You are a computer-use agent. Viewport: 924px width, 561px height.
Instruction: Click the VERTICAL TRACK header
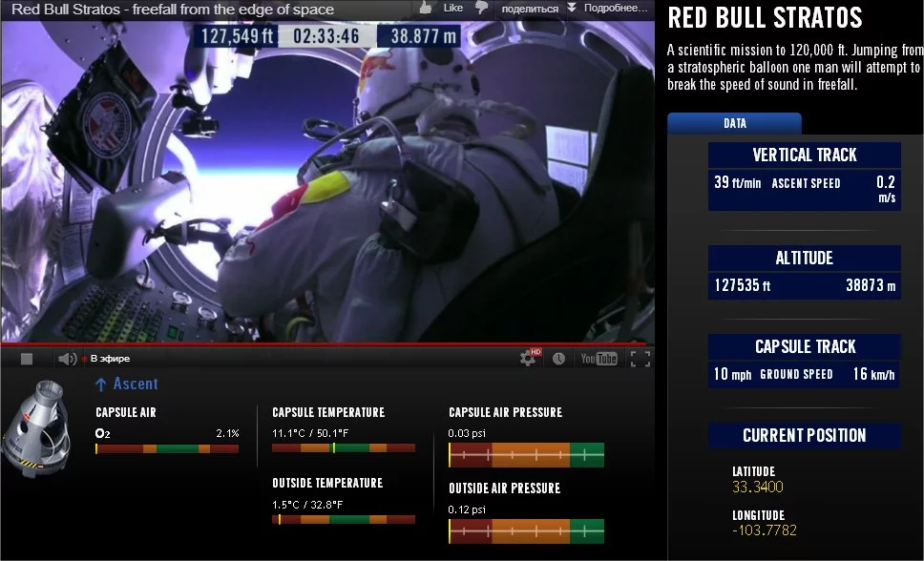[805, 155]
